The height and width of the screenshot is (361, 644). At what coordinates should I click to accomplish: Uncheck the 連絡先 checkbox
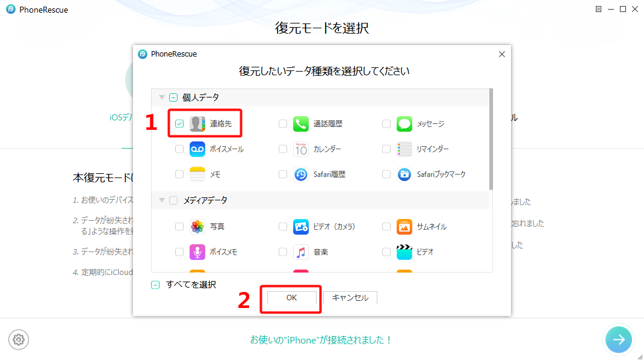tap(179, 123)
